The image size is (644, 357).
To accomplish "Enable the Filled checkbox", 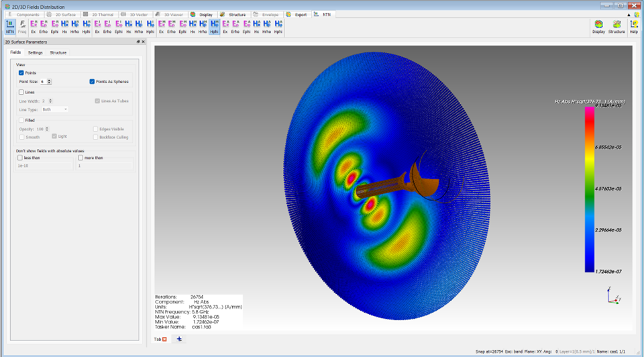I will pos(21,120).
